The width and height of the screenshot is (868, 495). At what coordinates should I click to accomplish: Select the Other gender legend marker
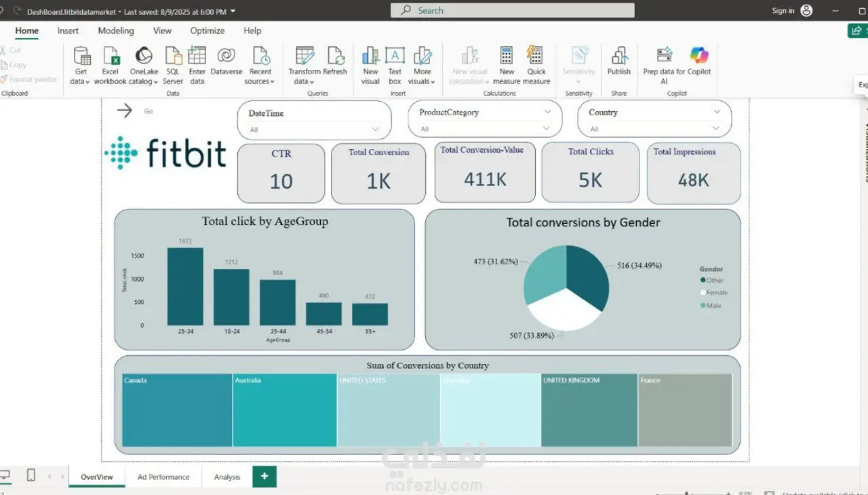click(703, 280)
